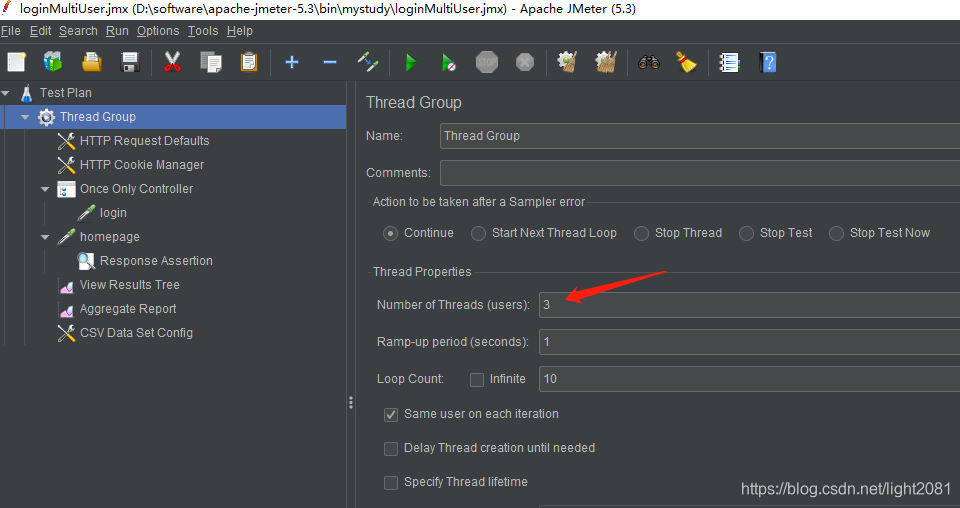Click the Response Assertion magnifier icon
This screenshot has height=508, width=960.
[86, 261]
